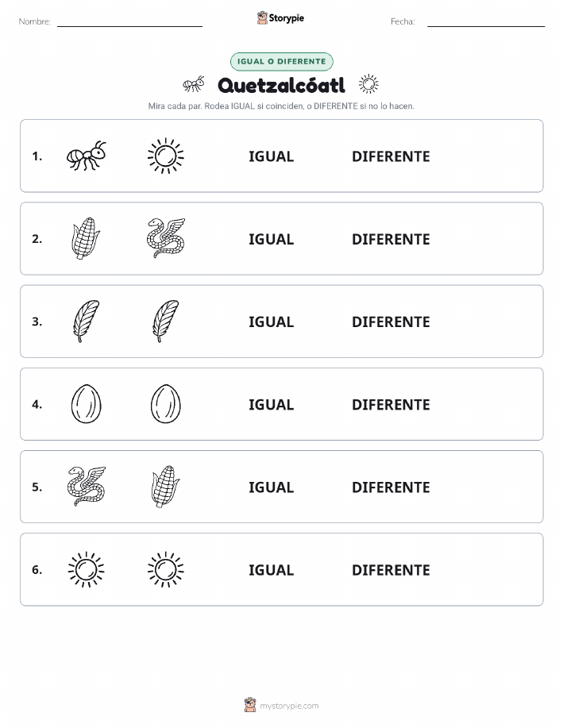Mark DIFERENTE for row 5

pos(391,487)
